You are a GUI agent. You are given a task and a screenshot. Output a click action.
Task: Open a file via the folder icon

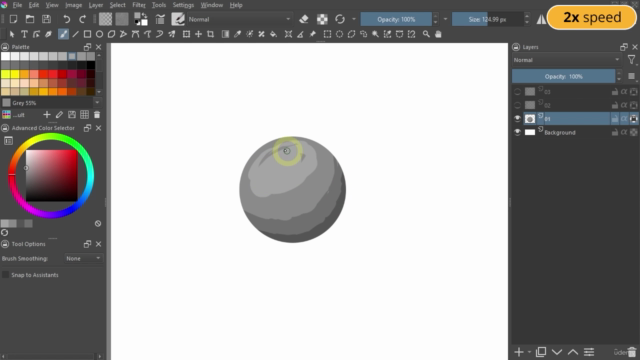click(x=30, y=19)
